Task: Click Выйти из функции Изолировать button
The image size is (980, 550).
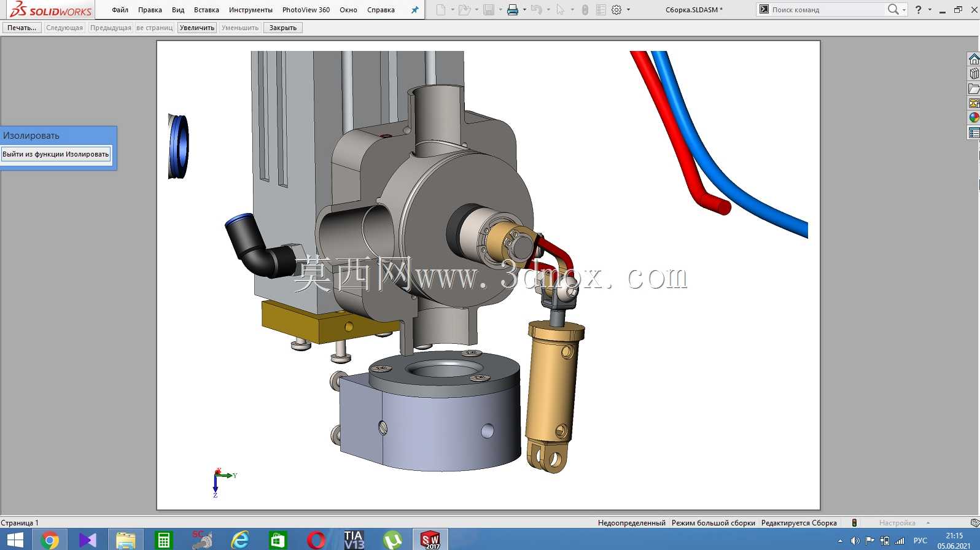Action: click(56, 154)
